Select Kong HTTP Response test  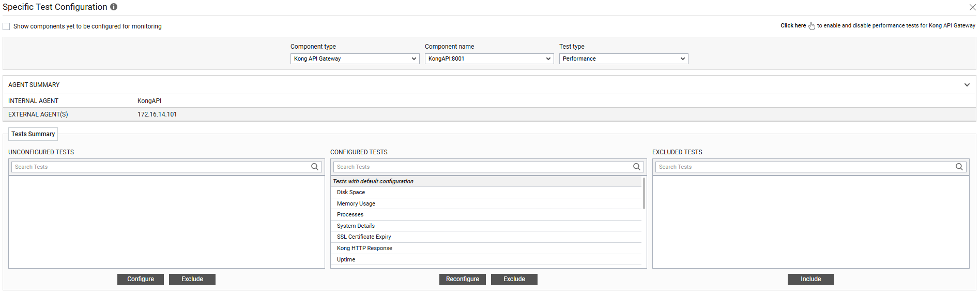tap(364, 249)
